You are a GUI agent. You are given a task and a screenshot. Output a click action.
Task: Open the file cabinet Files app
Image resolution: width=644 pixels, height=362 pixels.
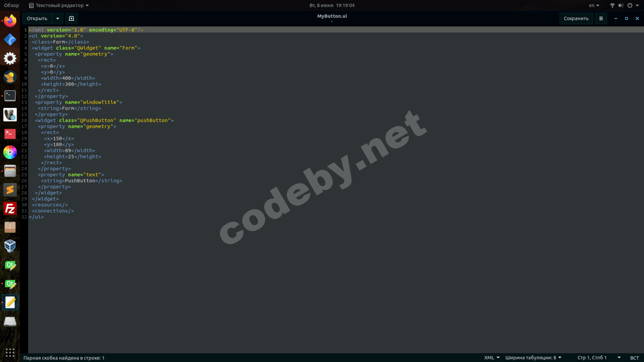(10, 171)
